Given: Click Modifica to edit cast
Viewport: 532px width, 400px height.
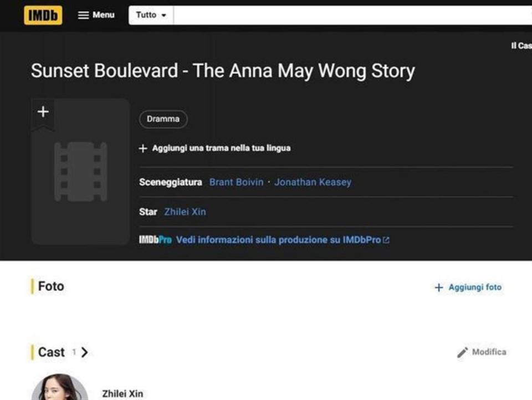Looking at the screenshot, I should [x=482, y=352].
